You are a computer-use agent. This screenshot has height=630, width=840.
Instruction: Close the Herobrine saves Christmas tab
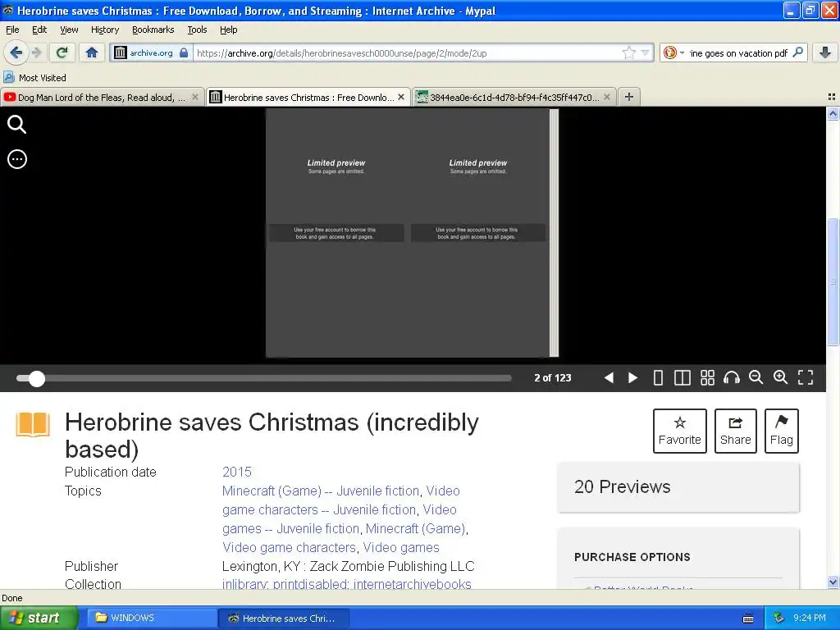click(401, 97)
